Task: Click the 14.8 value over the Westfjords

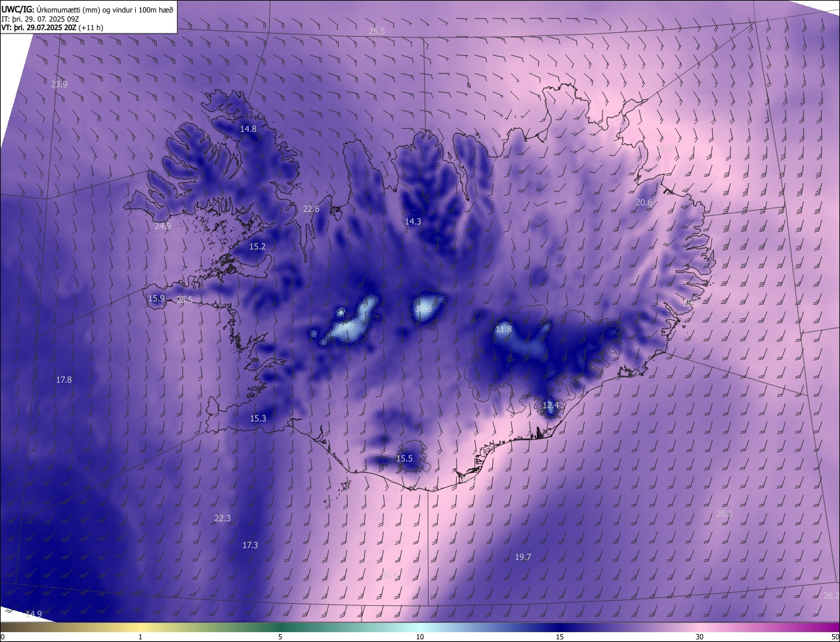Action: click(x=248, y=129)
